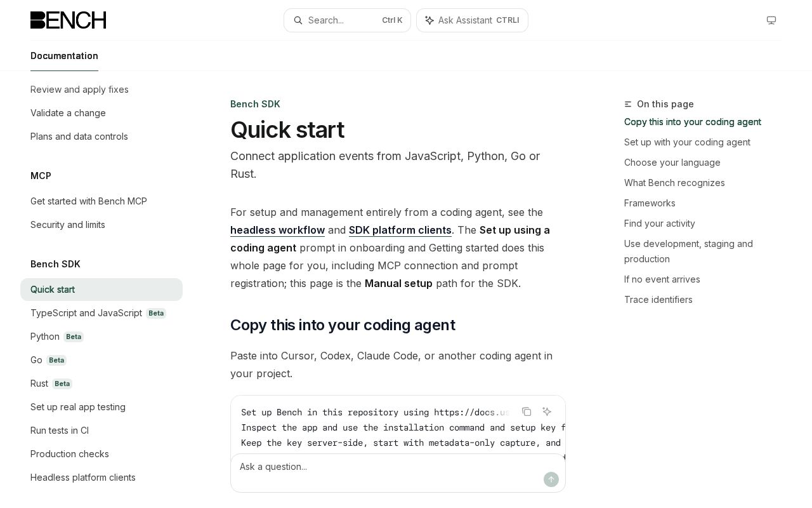Click the Quick start page title
The width and height of the screenshot is (812, 508).
pos(287,130)
